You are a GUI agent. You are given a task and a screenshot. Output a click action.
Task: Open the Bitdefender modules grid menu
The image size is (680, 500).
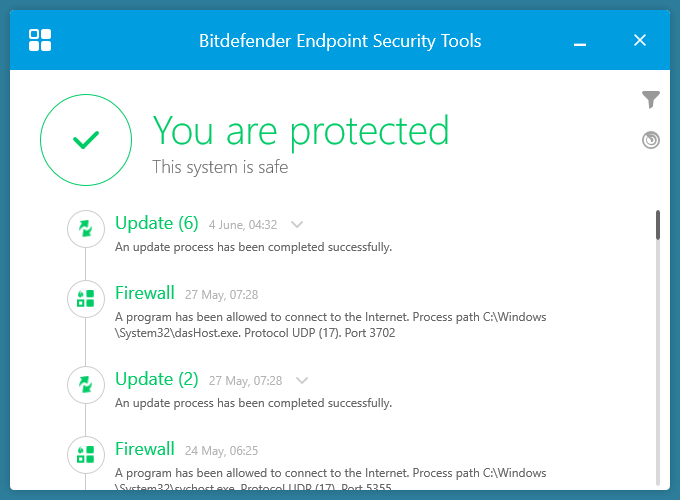[40, 41]
